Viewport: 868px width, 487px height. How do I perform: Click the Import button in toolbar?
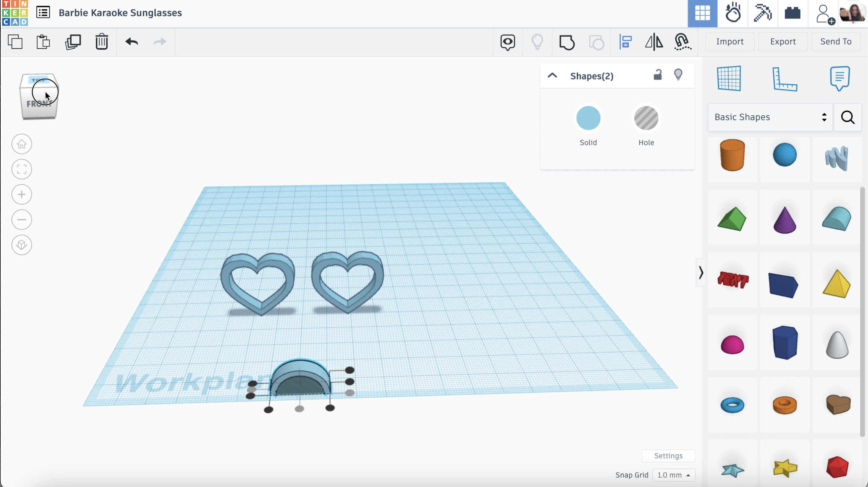tap(730, 41)
